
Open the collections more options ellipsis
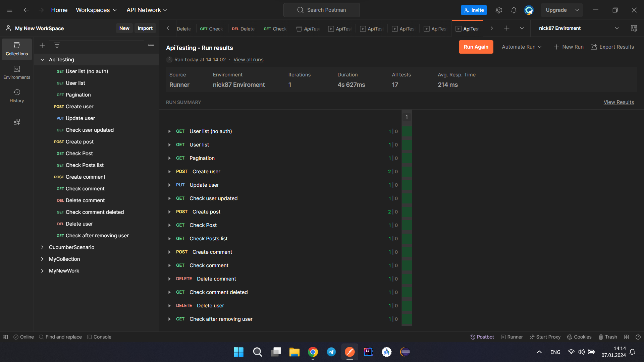151,45
